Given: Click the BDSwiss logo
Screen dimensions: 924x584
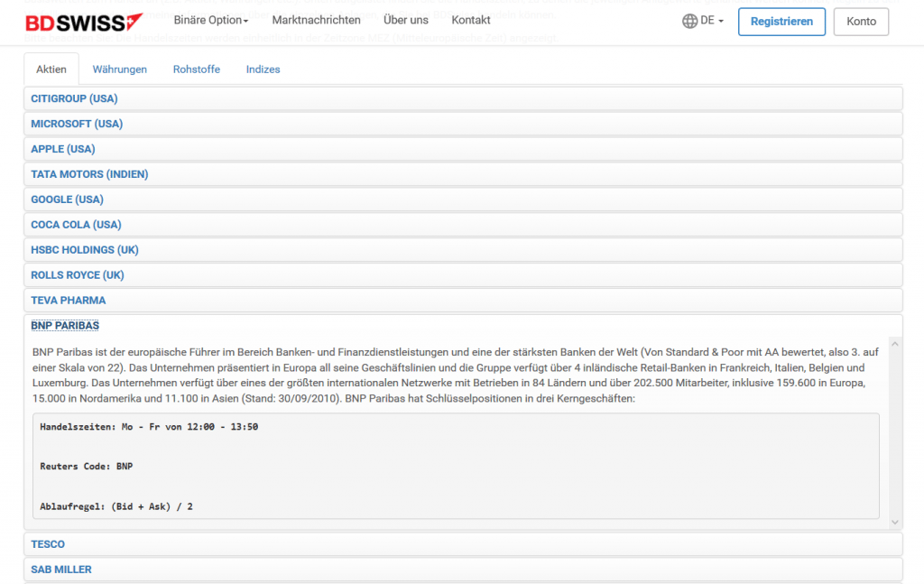Looking at the screenshot, I should 84,22.
